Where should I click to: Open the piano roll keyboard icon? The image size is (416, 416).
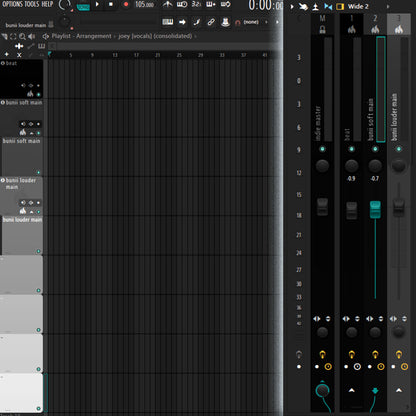[168, 22]
